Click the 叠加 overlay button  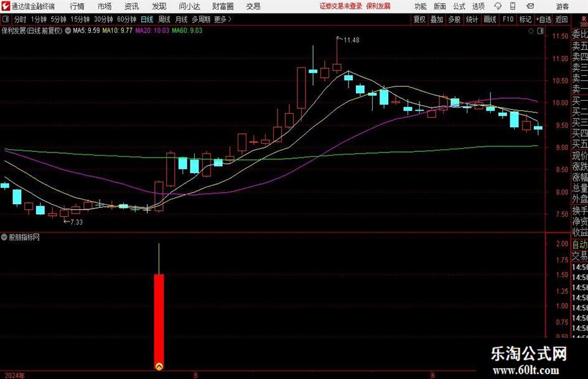click(437, 19)
